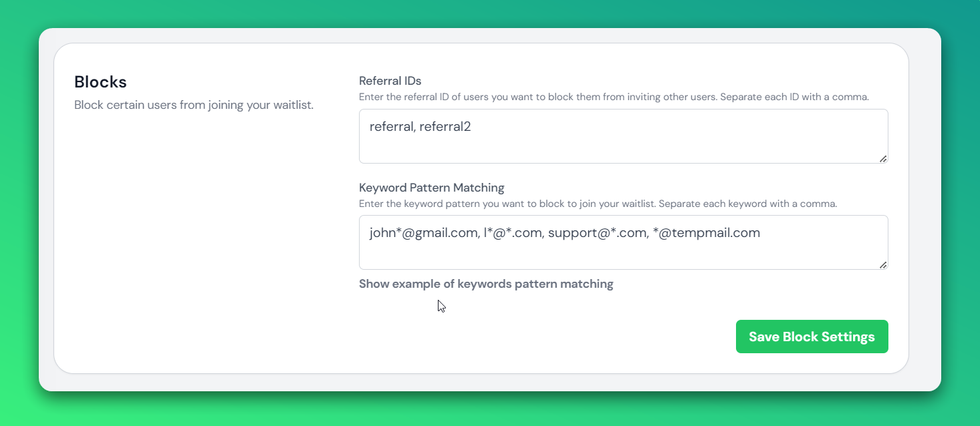Screen dimensions: 980x426
Task: Grab the Referral IDs textarea resize handle
Action: click(x=883, y=158)
